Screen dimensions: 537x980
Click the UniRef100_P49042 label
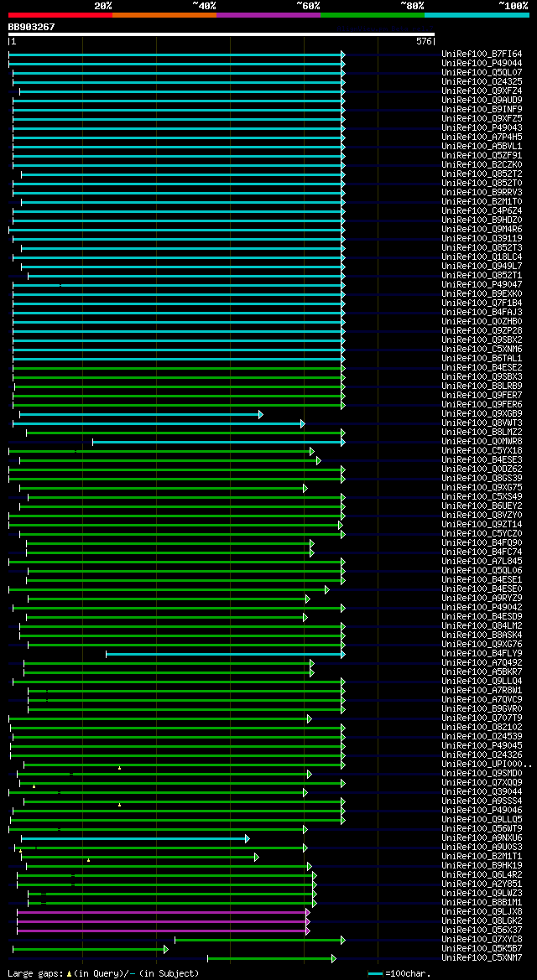pos(482,607)
